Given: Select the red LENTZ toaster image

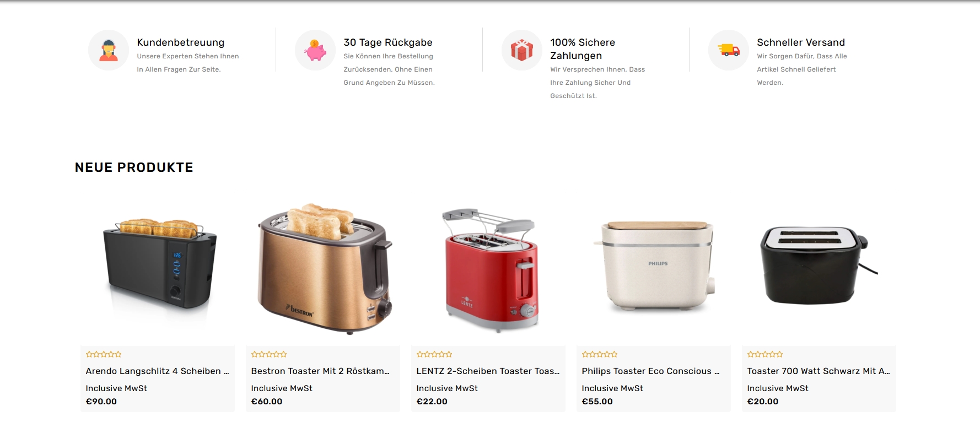Looking at the screenshot, I should pos(488,269).
